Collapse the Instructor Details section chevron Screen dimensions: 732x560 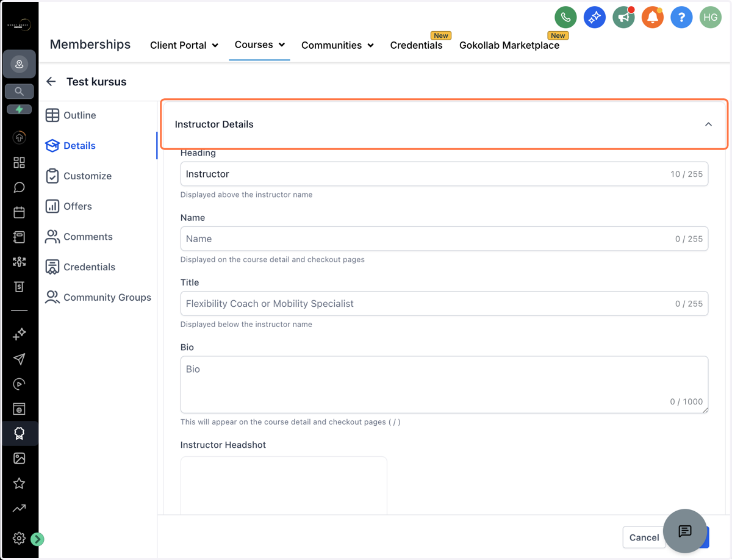coord(708,124)
